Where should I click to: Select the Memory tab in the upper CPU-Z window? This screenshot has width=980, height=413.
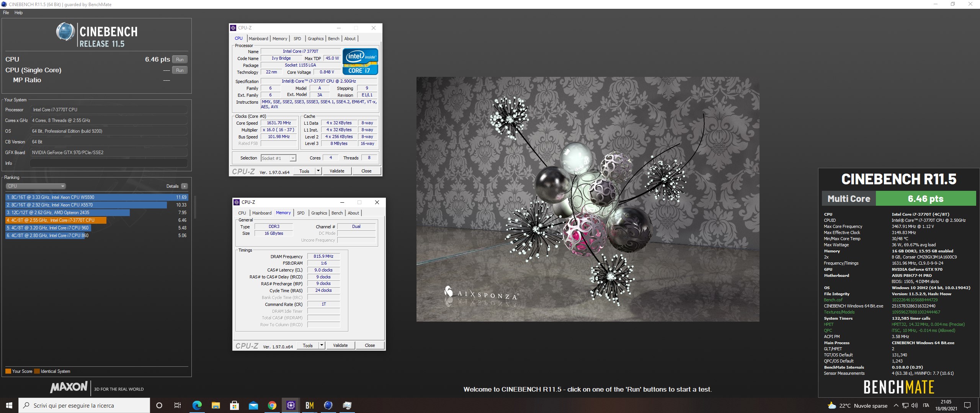pos(280,39)
